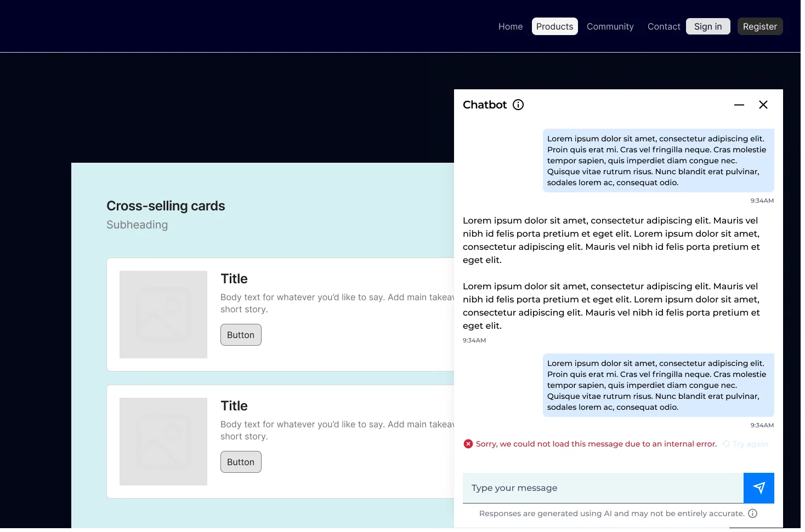
Task: Click first card image placeholder
Action: (x=163, y=314)
